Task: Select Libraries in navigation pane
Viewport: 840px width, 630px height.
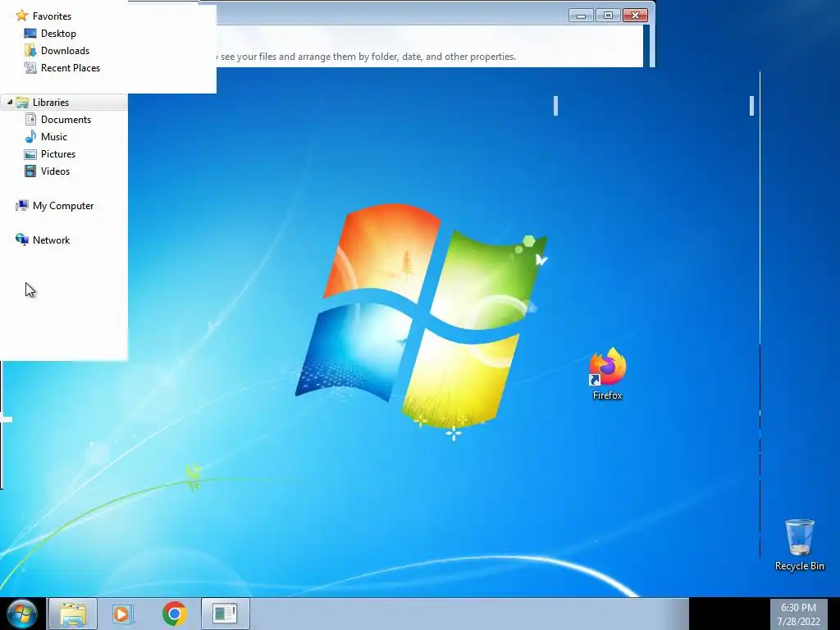Action: (51, 103)
